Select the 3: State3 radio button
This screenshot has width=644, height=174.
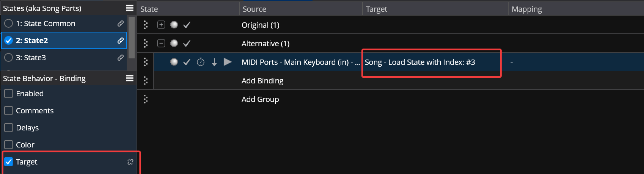pos(8,58)
